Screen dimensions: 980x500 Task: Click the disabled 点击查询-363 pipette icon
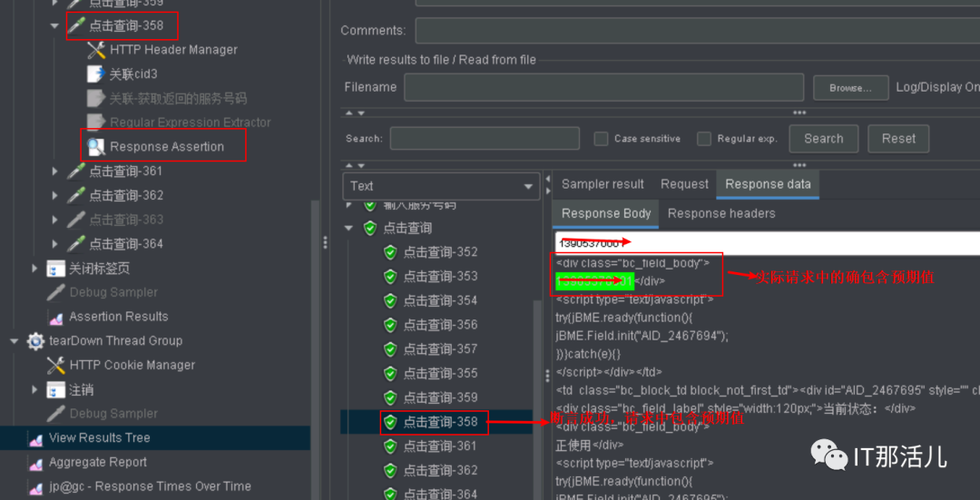click(76, 220)
